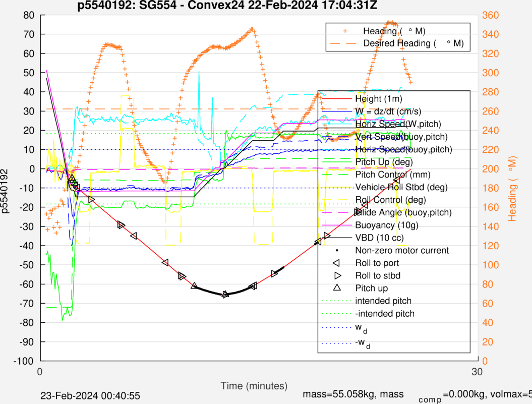Select the -intended pitch legend label
The width and height of the screenshot is (532, 404).
[385, 313]
